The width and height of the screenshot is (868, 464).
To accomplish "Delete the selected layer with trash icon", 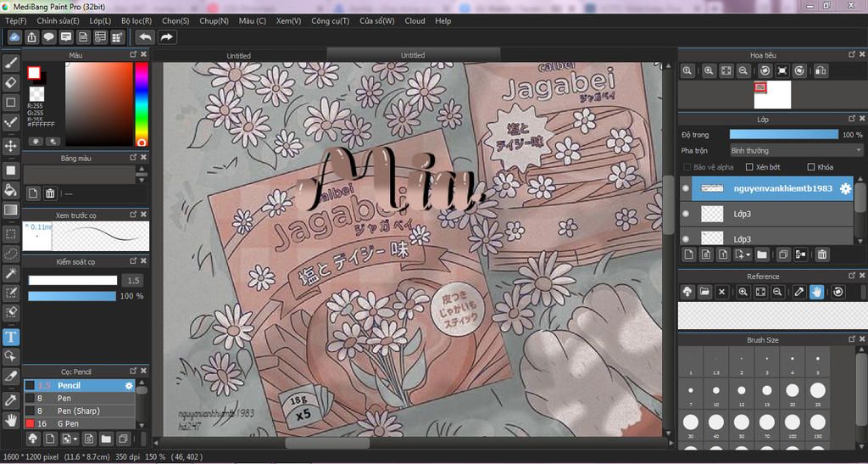I will pos(822,254).
